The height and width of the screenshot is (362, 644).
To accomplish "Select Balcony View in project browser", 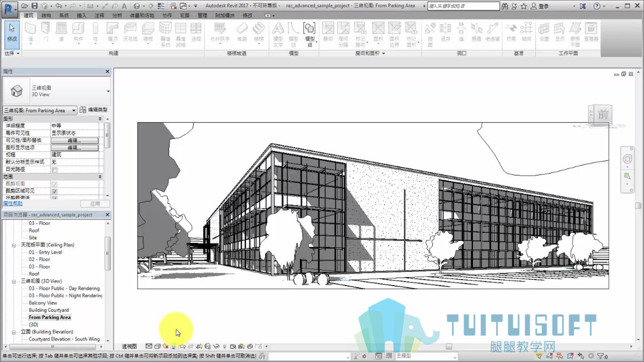I will [x=43, y=303].
